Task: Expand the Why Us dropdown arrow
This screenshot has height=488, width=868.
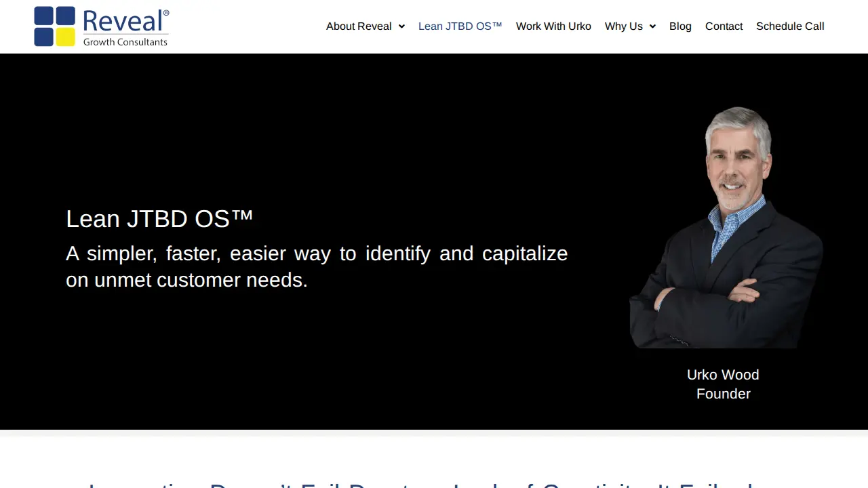Action: coord(652,26)
